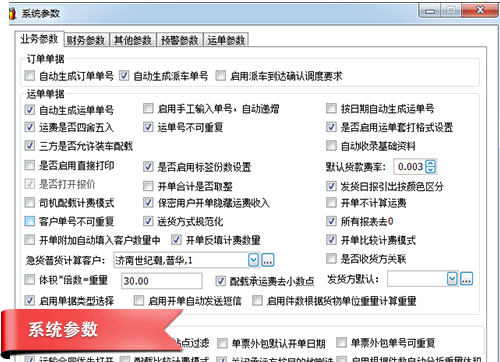The height and width of the screenshot is (362, 500).
Task: Click the 默认货款费率 stepper arrows
Action: pyautogui.click(x=430, y=166)
